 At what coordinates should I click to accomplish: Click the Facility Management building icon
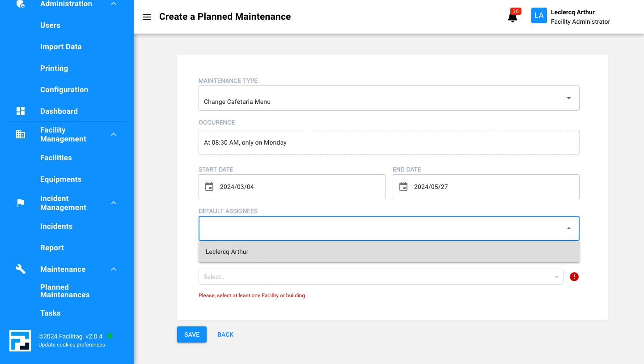tap(21, 134)
